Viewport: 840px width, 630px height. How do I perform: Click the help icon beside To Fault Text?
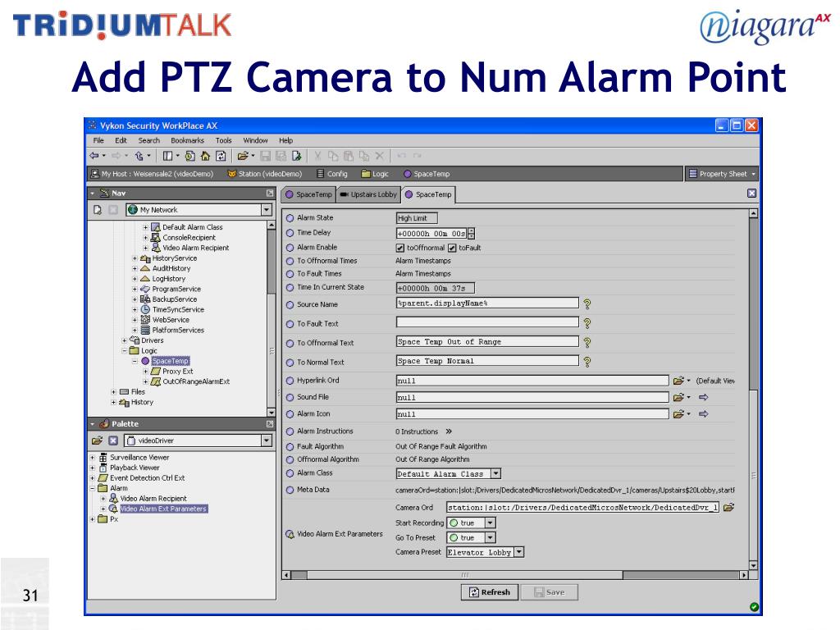click(587, 323)
